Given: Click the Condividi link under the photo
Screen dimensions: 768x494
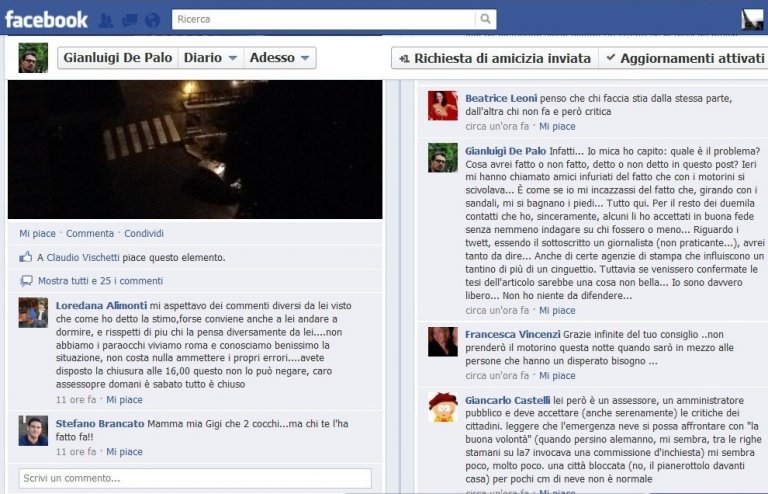Looking at the screenshot, I should [x=144, y=234].
